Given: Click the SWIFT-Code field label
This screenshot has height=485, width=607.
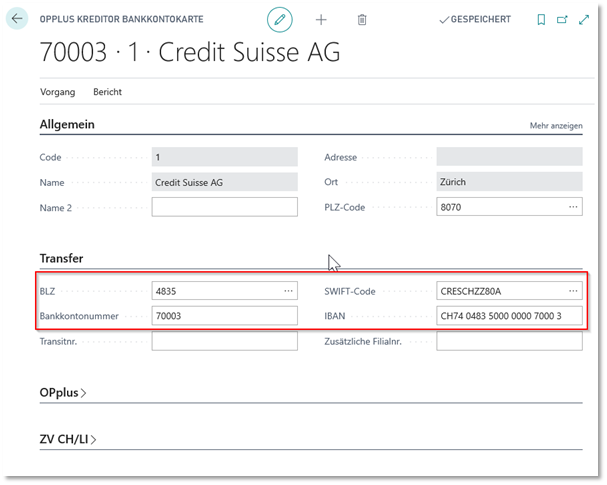Looking at the screenshot, I should (x=350, y=291).
